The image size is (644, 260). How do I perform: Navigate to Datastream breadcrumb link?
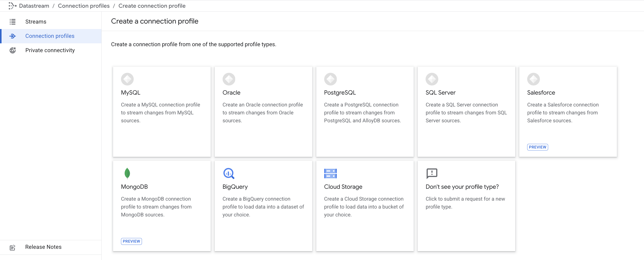(x=34, y=6)
